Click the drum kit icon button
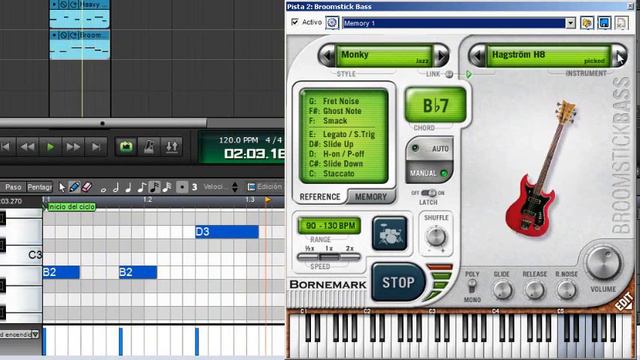Screen dimensions: 640x360 [389, 233]
